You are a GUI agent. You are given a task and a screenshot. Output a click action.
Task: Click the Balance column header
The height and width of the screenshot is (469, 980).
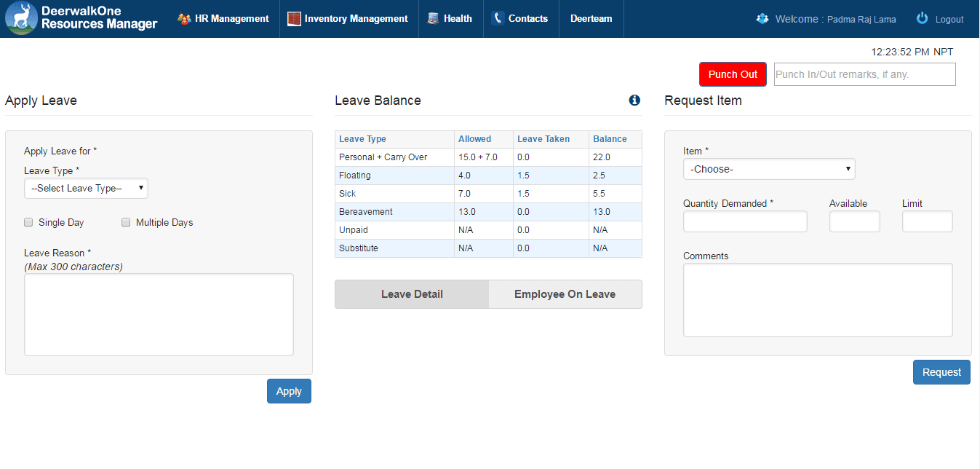[610, 139]
